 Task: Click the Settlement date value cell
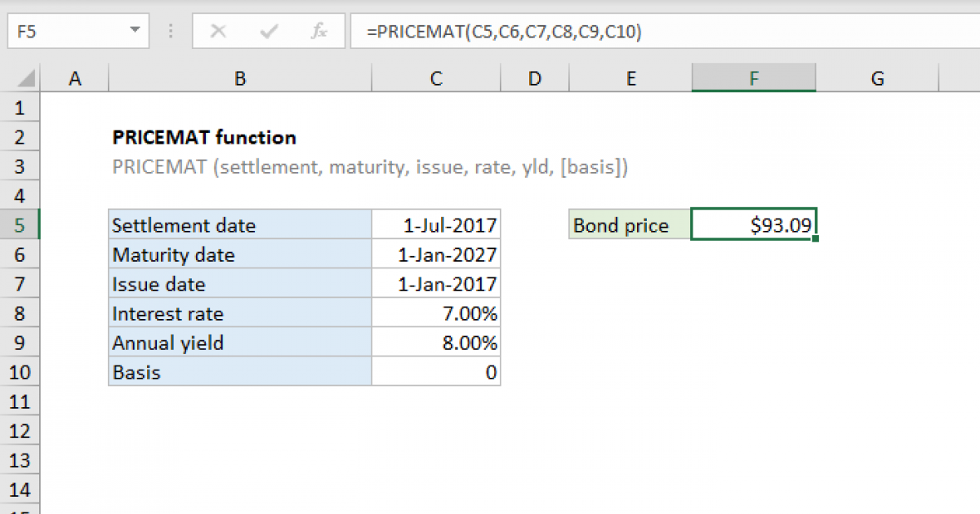click(x=435, y=224)
